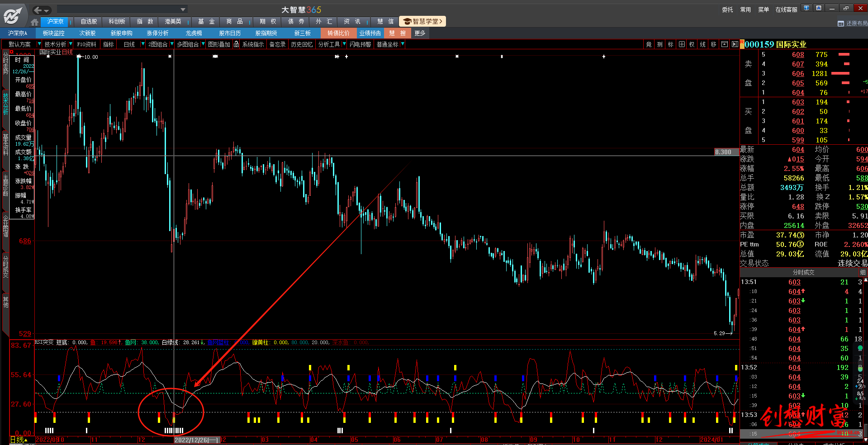Collapse the right panel with the arrow icon
Viewport: 868px width, 445px height.
(735, 44)
